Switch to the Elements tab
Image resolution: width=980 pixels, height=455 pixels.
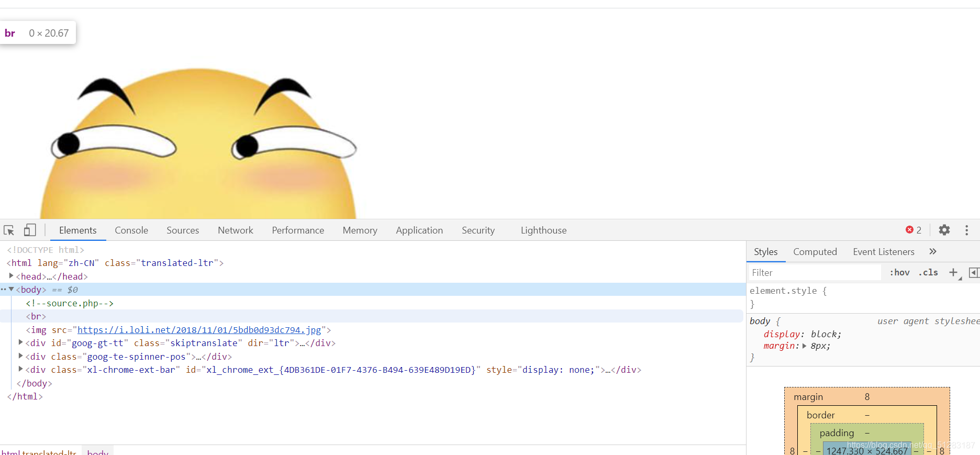pos(78,230)
